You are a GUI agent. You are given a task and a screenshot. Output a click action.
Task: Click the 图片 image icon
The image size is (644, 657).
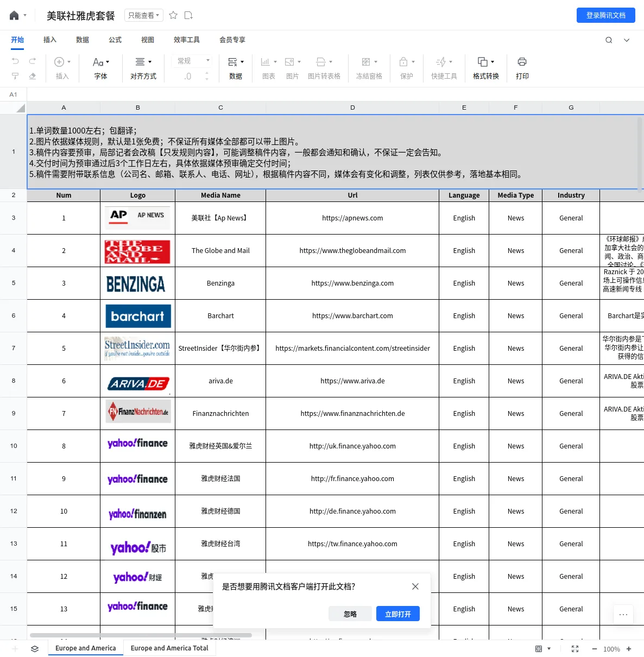(x=289, y=62)
